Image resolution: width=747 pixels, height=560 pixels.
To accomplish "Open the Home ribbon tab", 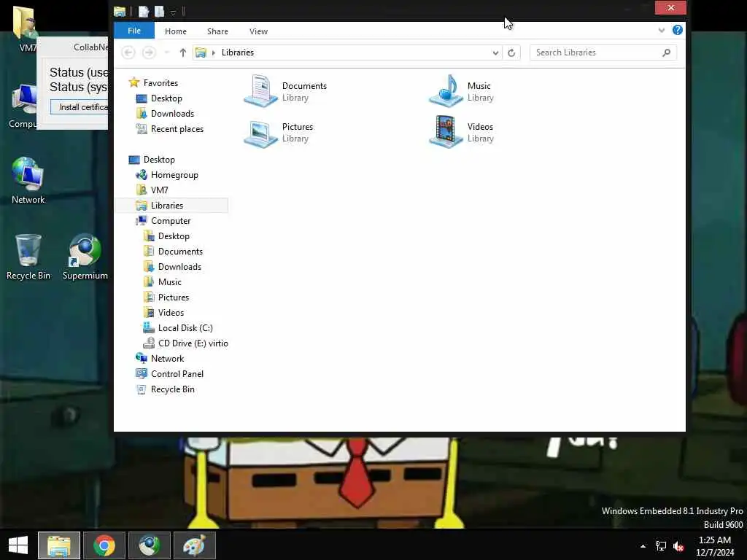I will click(176, 31).
